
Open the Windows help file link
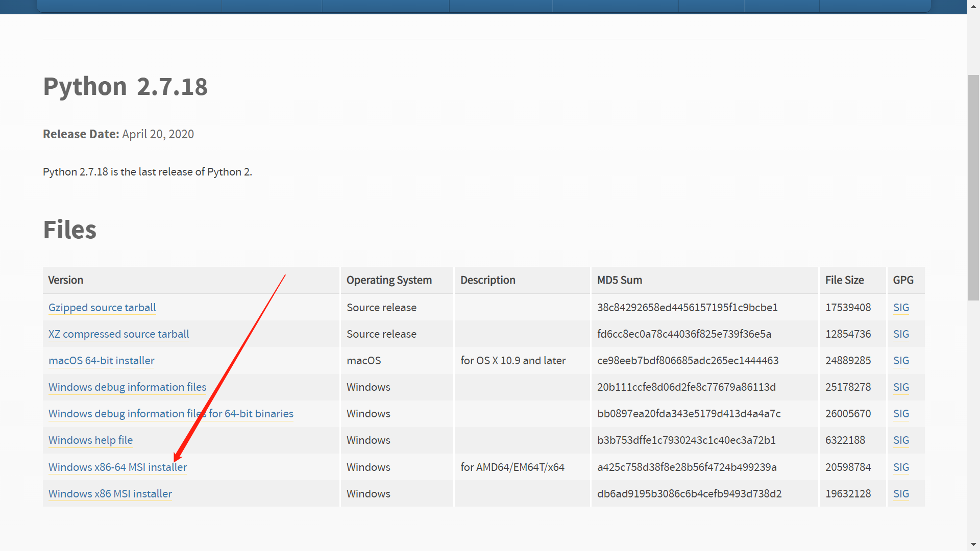coord(90,440)
